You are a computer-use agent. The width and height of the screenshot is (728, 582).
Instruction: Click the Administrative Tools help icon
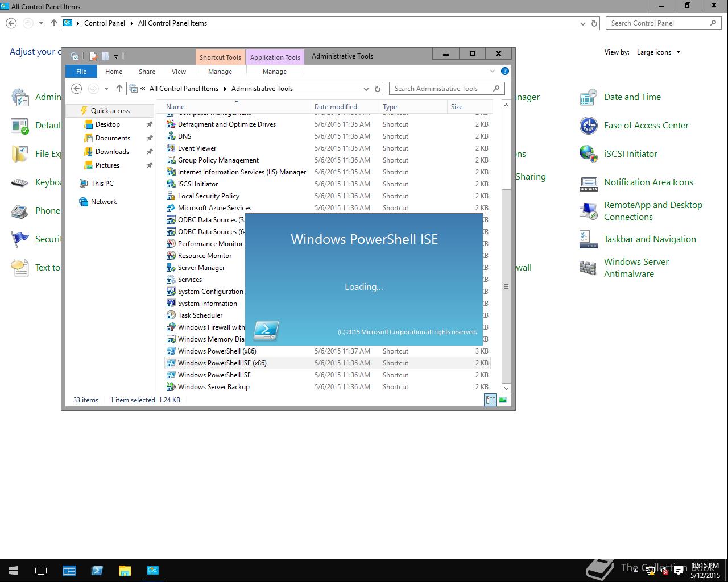[504, 72]
